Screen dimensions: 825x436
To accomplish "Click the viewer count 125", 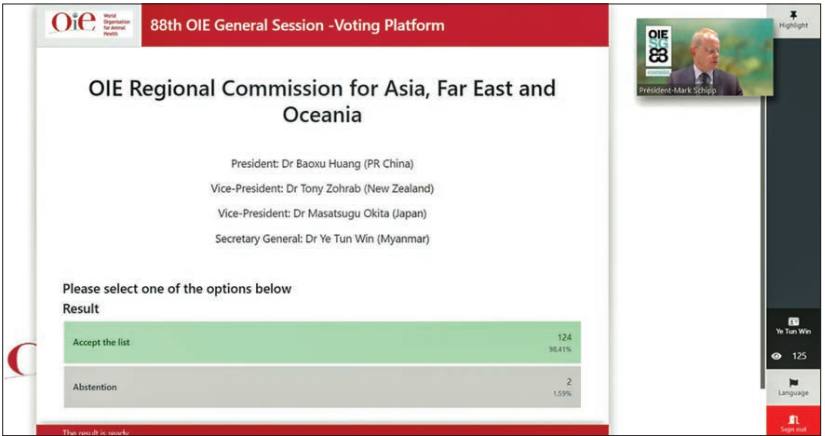I will (x=799, y=356).
